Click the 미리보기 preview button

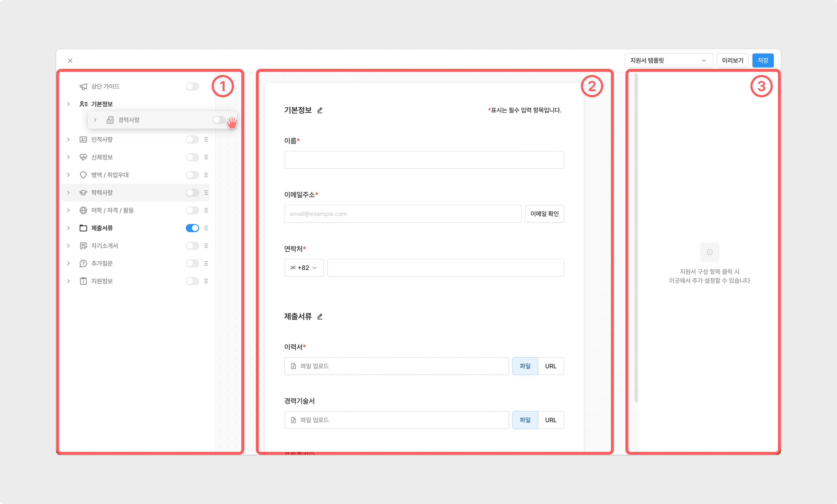click(x=732, y=60)
